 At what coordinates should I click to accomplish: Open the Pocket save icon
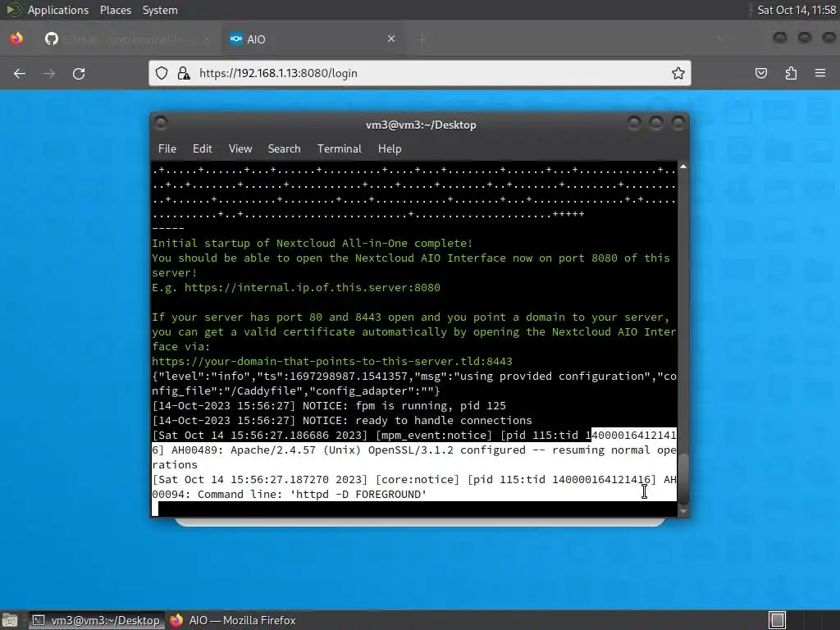761,73
